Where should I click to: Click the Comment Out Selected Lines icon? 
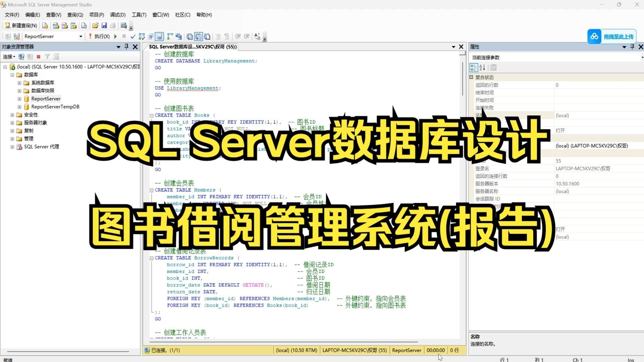tap(218, 36)
